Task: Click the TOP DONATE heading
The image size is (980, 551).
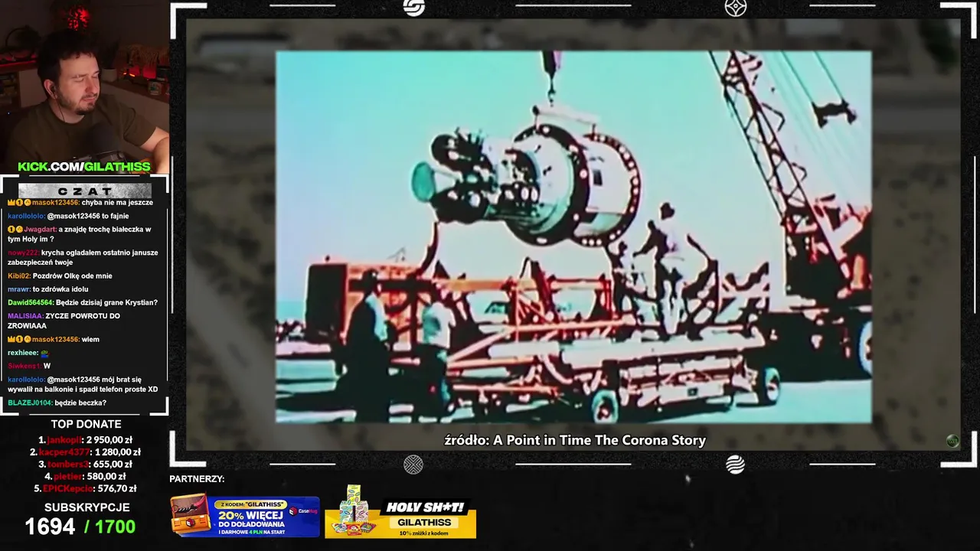Action: click(86, 424)
